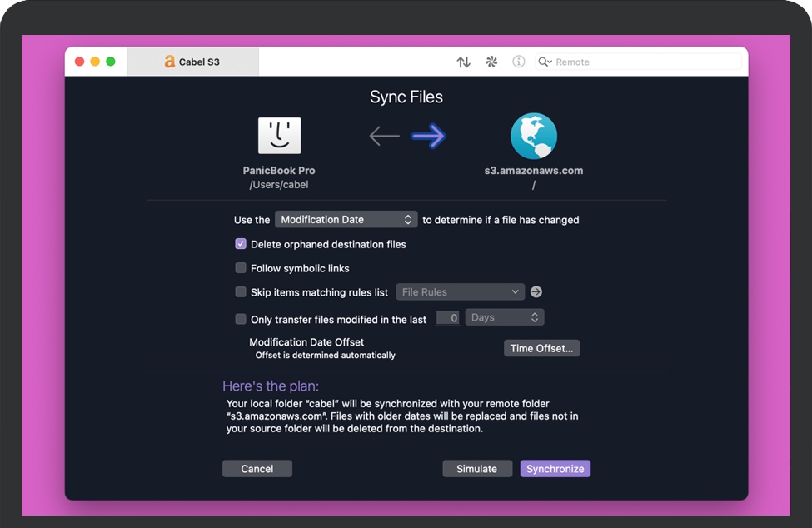The image size is (812, 528).
Task: Expand the File Rules dropdown
Action: point(460,292)
